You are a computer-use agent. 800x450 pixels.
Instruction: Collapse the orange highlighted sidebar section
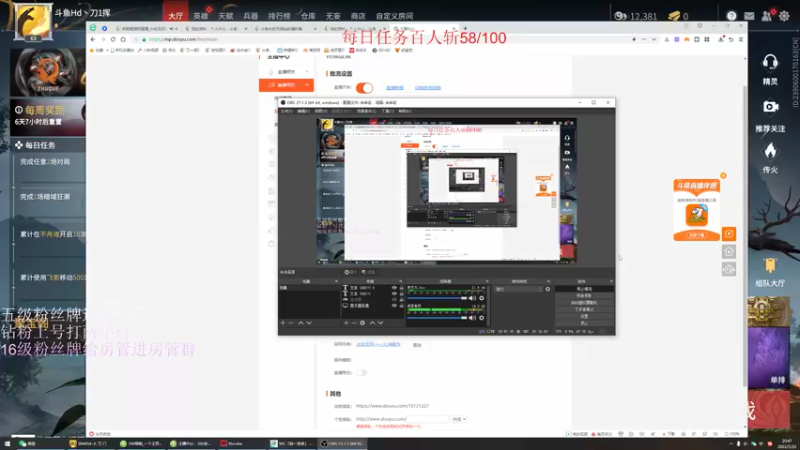pos(307,85)
